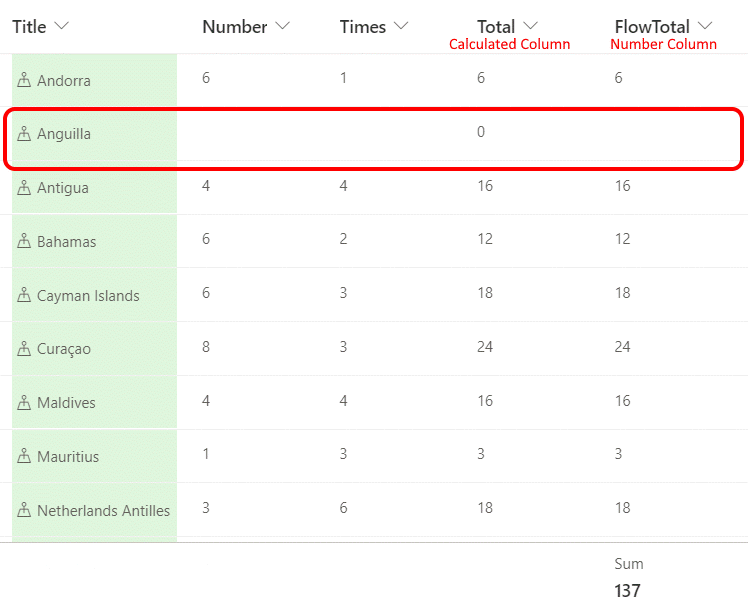This screenshot has width=748, height=613.
Task: Click the Maldives row icon
Action: [x=25, y=403]
